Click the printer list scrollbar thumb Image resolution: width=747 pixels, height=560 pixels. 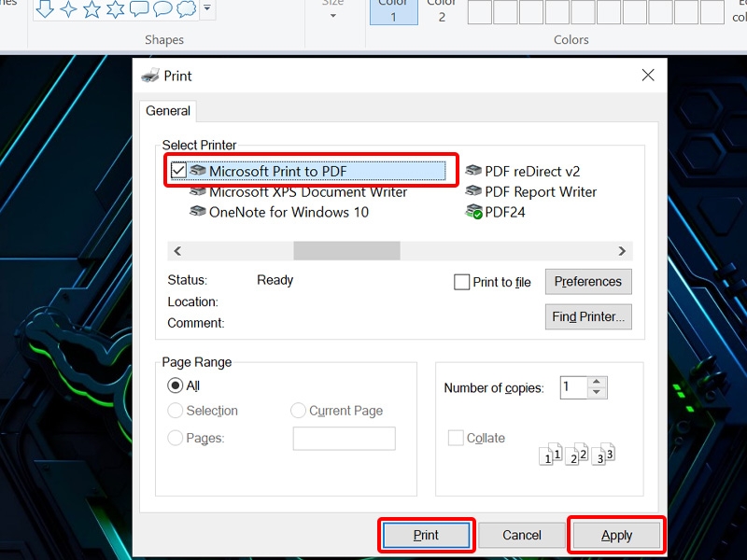click(346, 251)
